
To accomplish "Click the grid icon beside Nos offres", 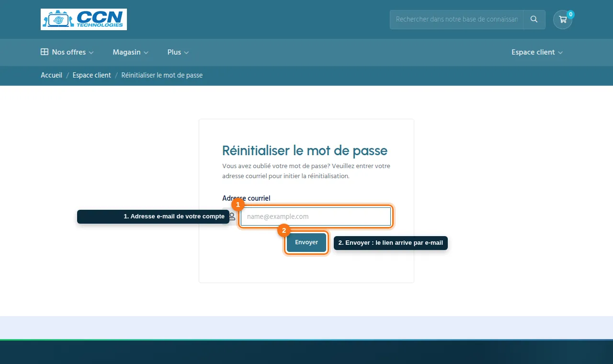I will click(45, 52).
